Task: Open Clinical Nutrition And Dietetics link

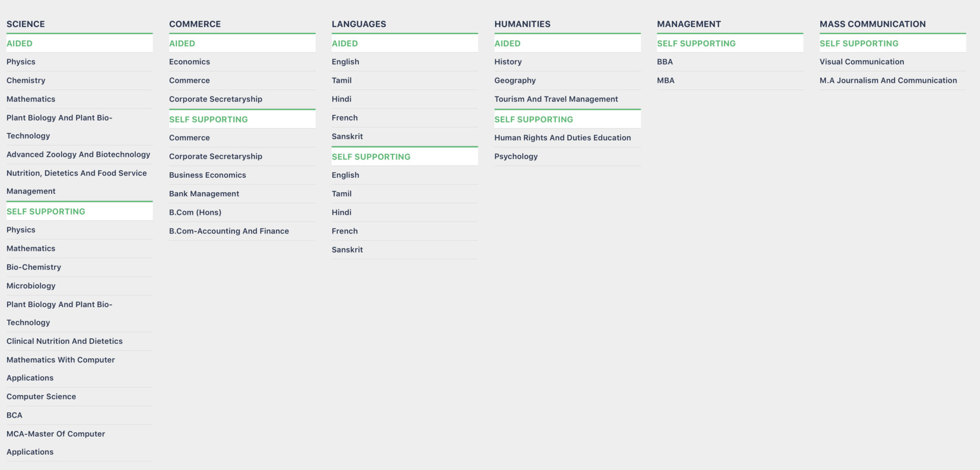Action: coord(64,341)
